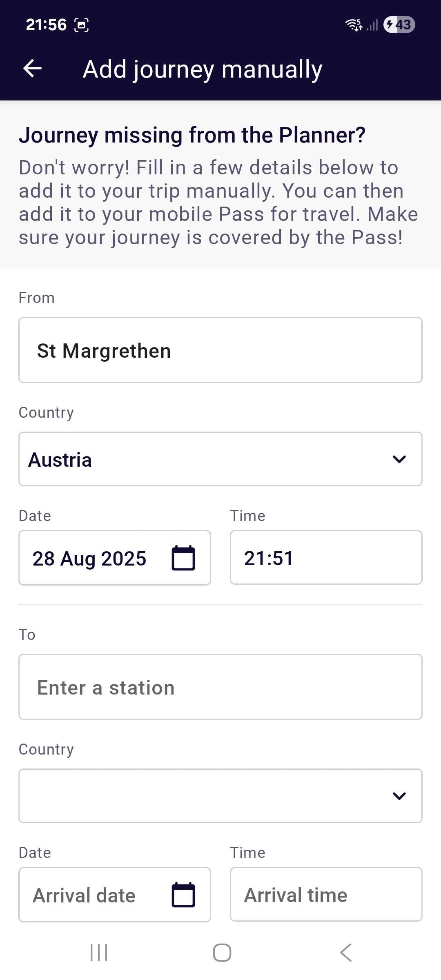Select the Arrival time field
Image resolution: width=441 pixels, height=980 pixels.
coord(326,895)
